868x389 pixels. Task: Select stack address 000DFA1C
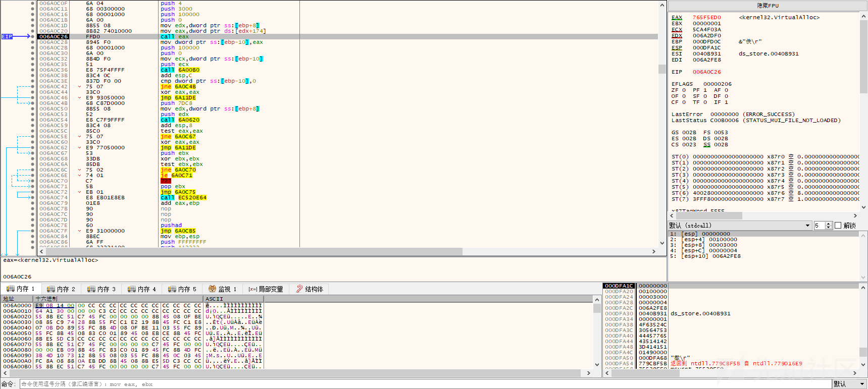tap(619, 286)
